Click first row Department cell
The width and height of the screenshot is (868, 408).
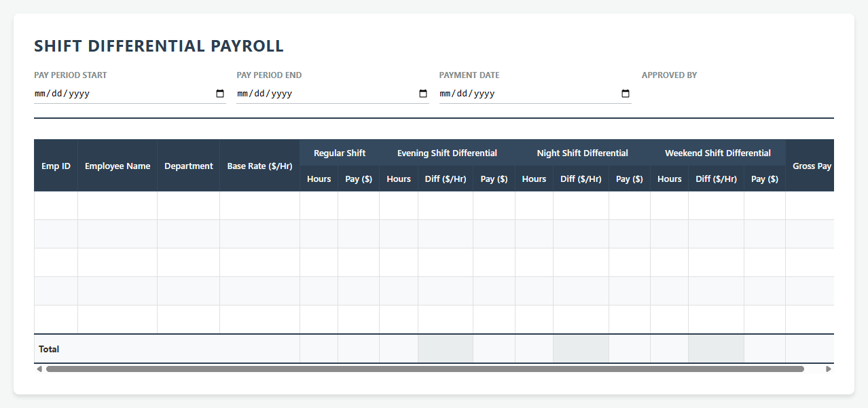tap(189, 206)
